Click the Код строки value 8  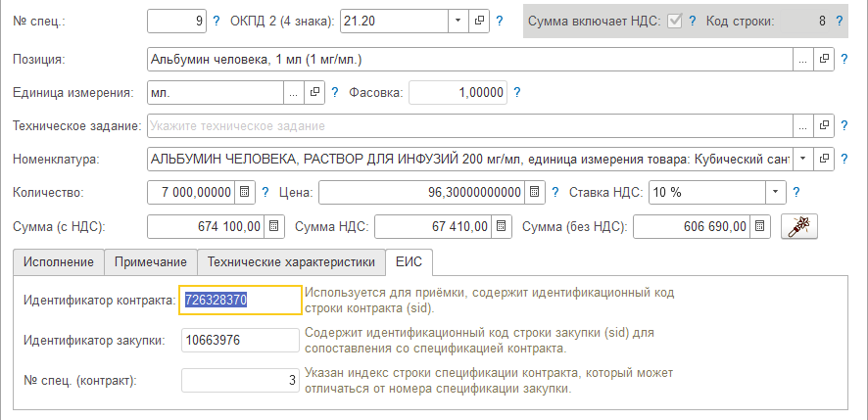pyautogui.click(x=822, y=21)
